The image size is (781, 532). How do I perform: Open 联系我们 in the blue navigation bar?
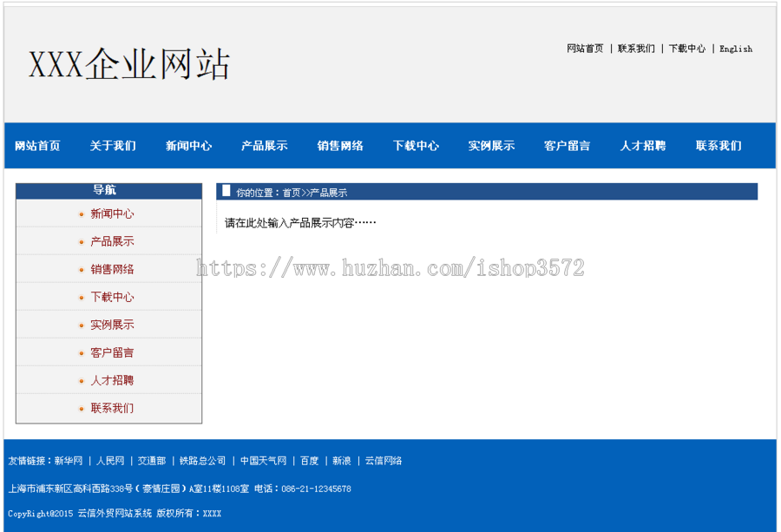719,146
